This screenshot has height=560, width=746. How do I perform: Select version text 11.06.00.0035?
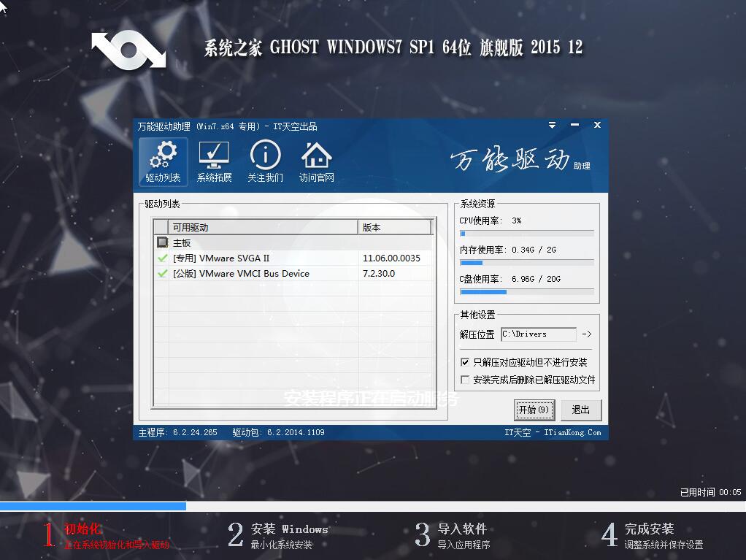tap(391, 258)
